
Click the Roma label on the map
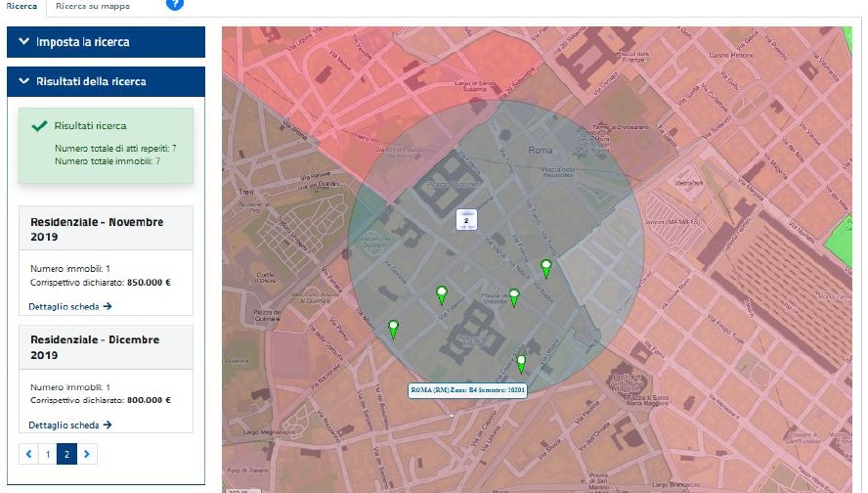540,150
